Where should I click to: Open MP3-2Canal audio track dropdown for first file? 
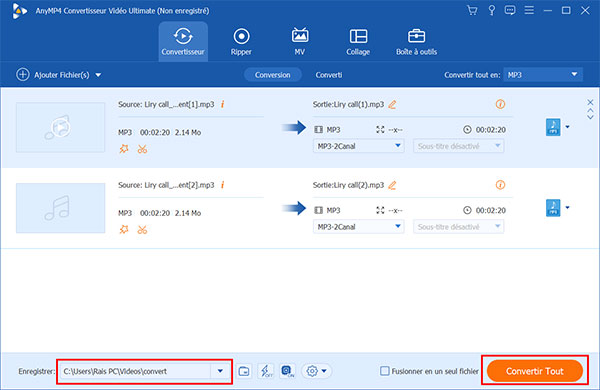coord(359,146)
